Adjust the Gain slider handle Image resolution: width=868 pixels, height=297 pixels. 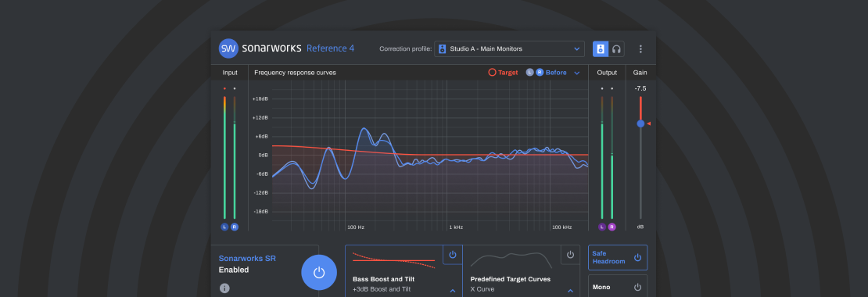[640, 123]
